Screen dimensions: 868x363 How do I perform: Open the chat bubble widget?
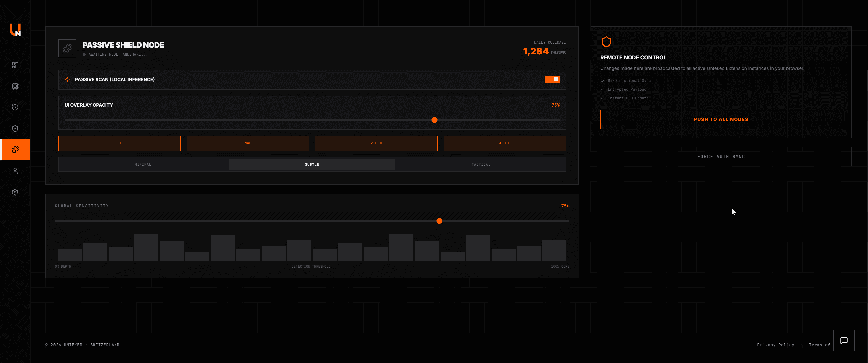pos(844,341)
